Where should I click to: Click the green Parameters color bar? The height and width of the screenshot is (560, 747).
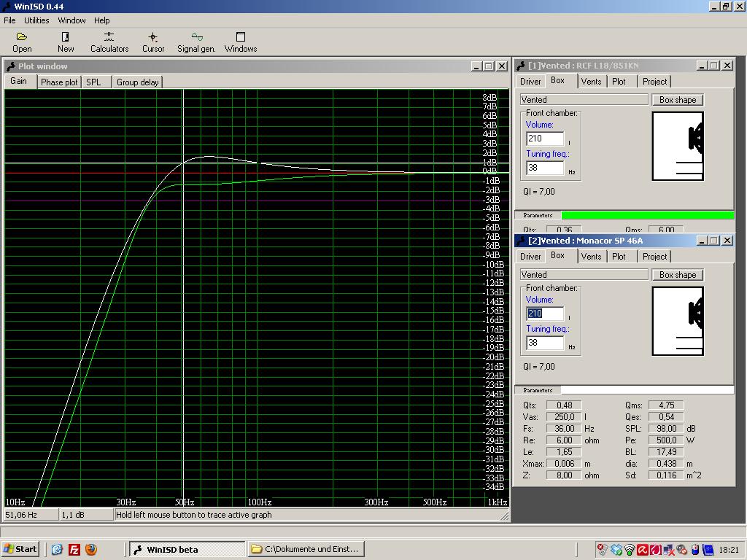coord(647,215)
